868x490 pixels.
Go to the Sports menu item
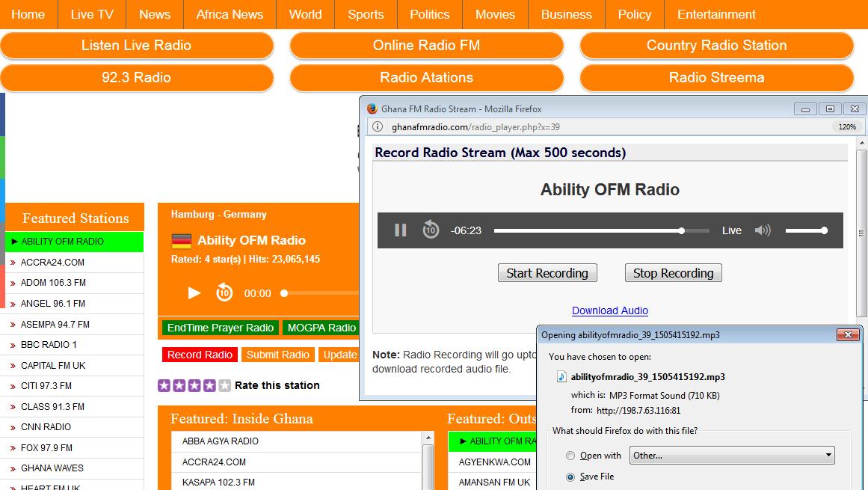click(366, 14)
